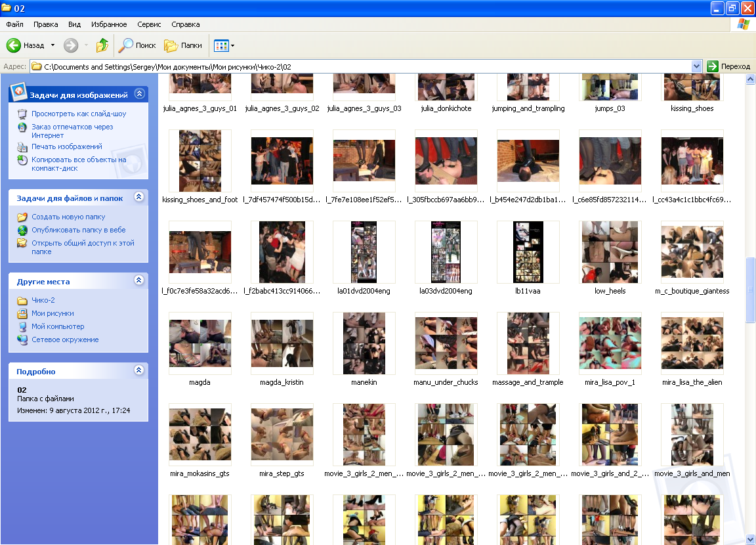Image resolution: width=756 pixels, height=545 pixels.
Task: Click the Мой компьютер icon
Action: [22, 326]
